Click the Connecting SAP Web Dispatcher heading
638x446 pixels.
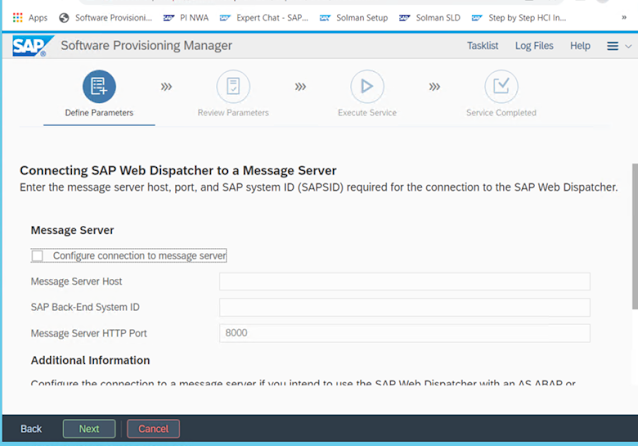pyautogui.click(x=178, y=171)
